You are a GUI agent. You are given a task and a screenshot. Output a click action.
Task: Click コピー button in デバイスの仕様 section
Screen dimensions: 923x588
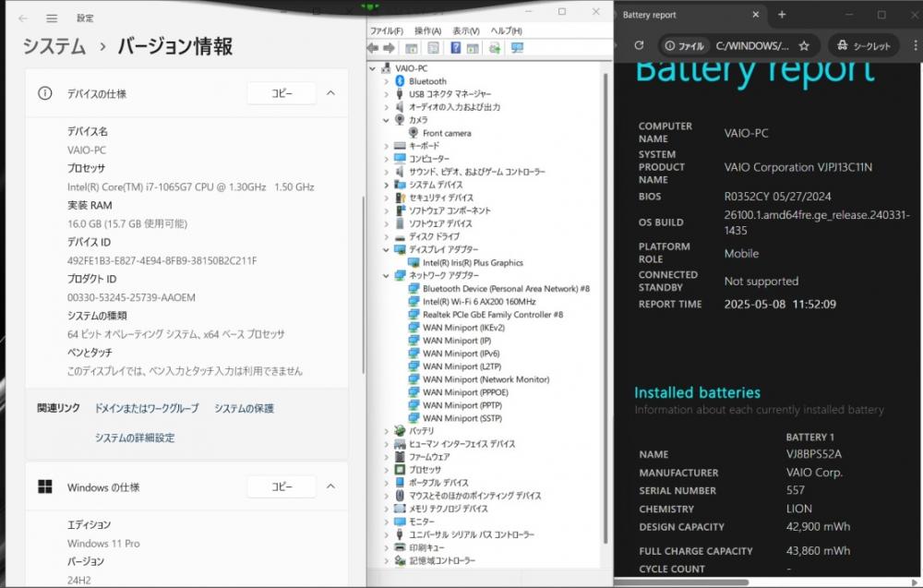point(282,93)
